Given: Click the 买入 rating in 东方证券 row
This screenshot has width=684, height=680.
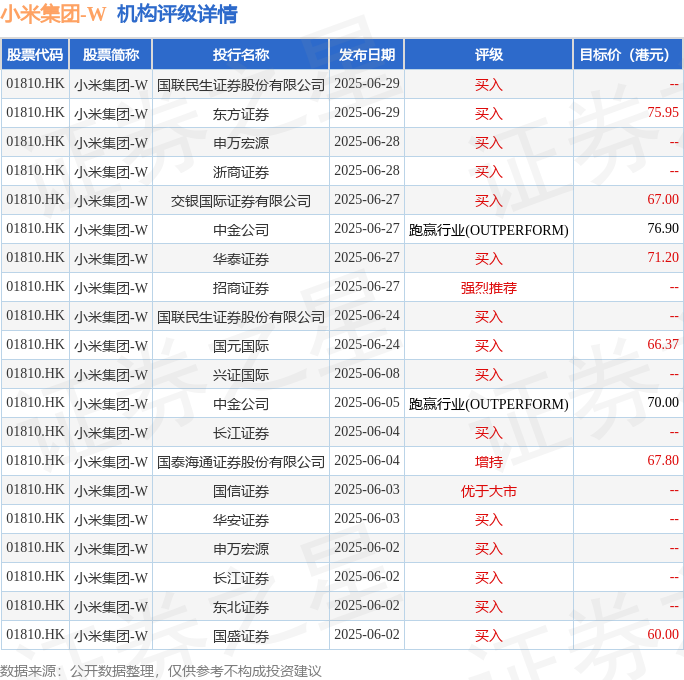Looking at the screenshot, I should click(489, 114).
